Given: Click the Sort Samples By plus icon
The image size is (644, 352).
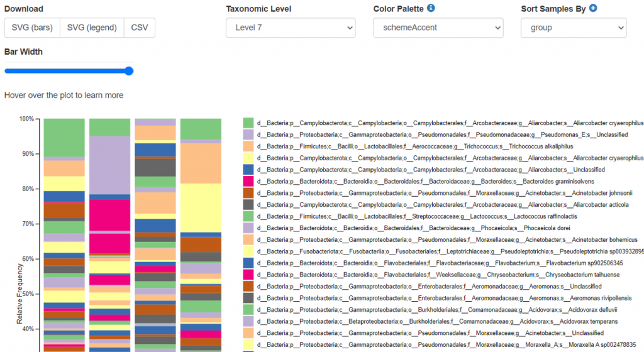Looking at the screenshot, I should click(x=592, y=8).
